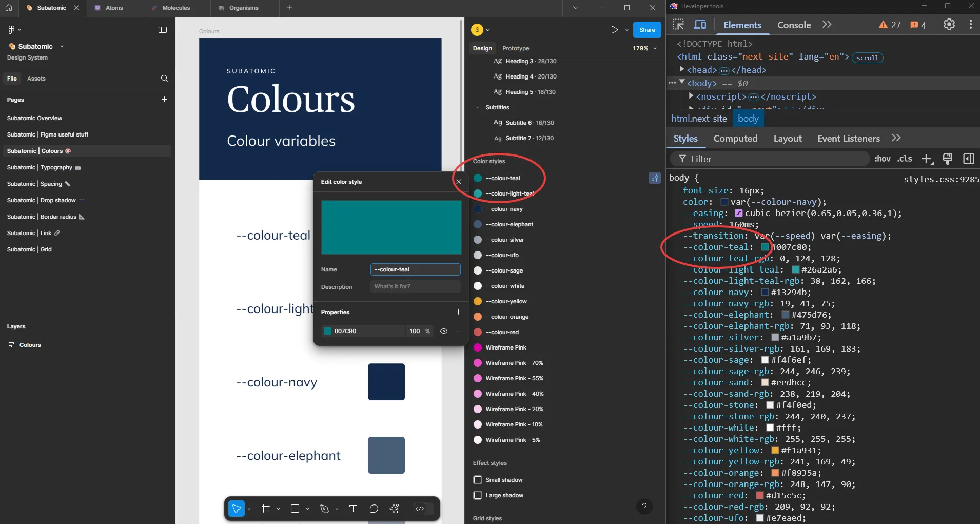Image resolution: width=980 pixels, height=524 pixels.
Task: Open the Prototype tab
Action: 516,48
